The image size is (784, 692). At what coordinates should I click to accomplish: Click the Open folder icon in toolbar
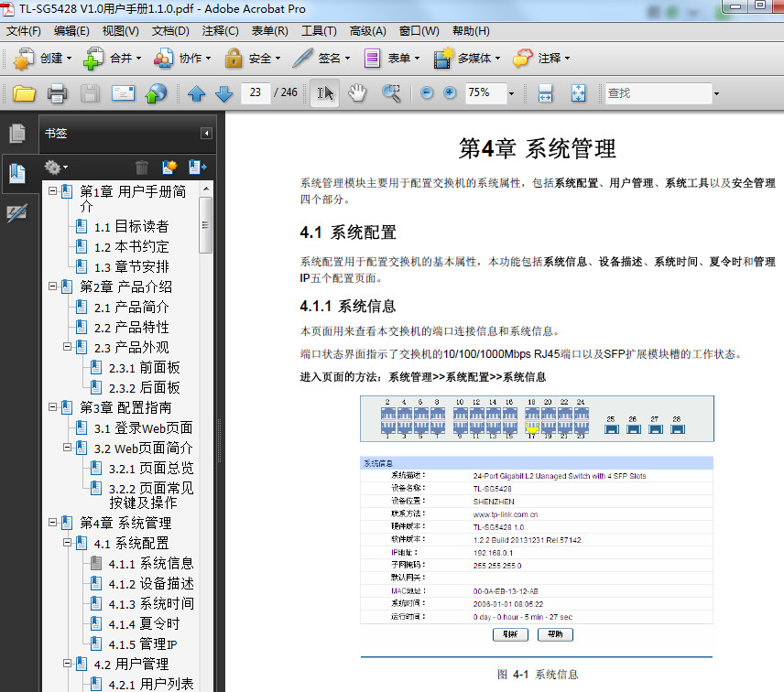pyautogui.click(x=24, y=93)
